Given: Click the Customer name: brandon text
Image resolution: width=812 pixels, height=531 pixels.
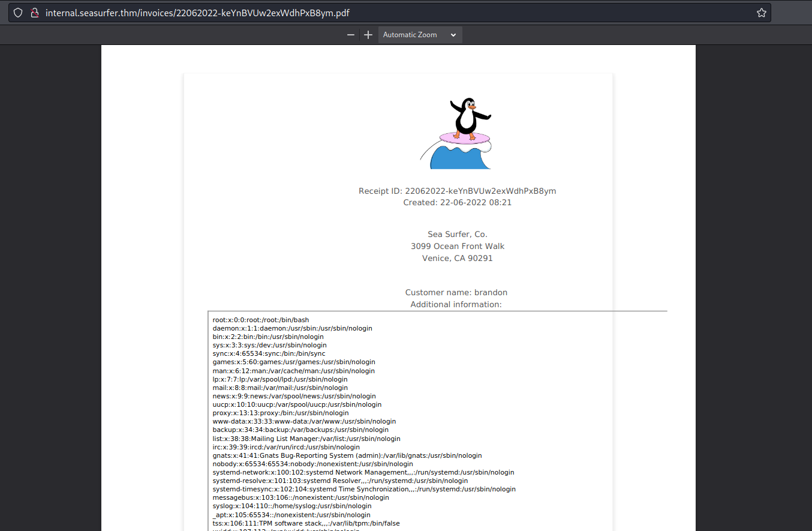Looking at the screenshot, I should tap(456, 293).
